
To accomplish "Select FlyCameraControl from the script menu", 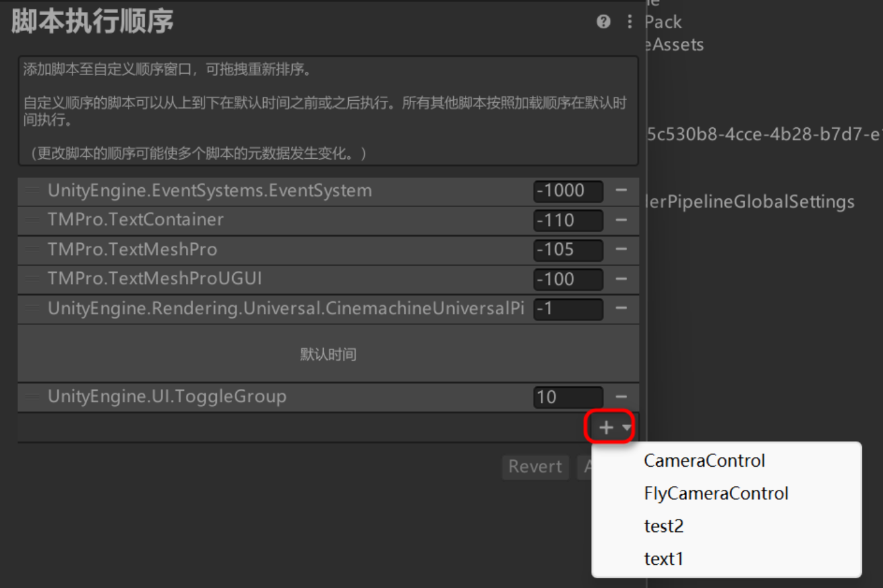I will click(x=716, y=493).
